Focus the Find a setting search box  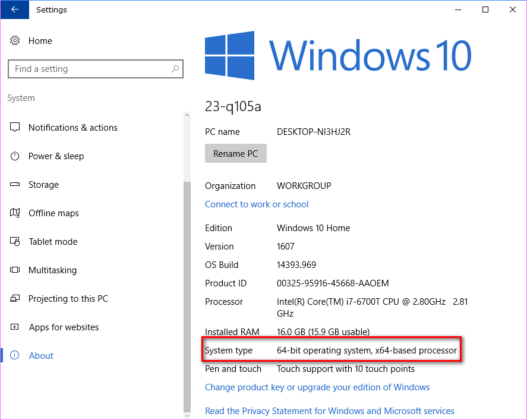click(96, 69)
